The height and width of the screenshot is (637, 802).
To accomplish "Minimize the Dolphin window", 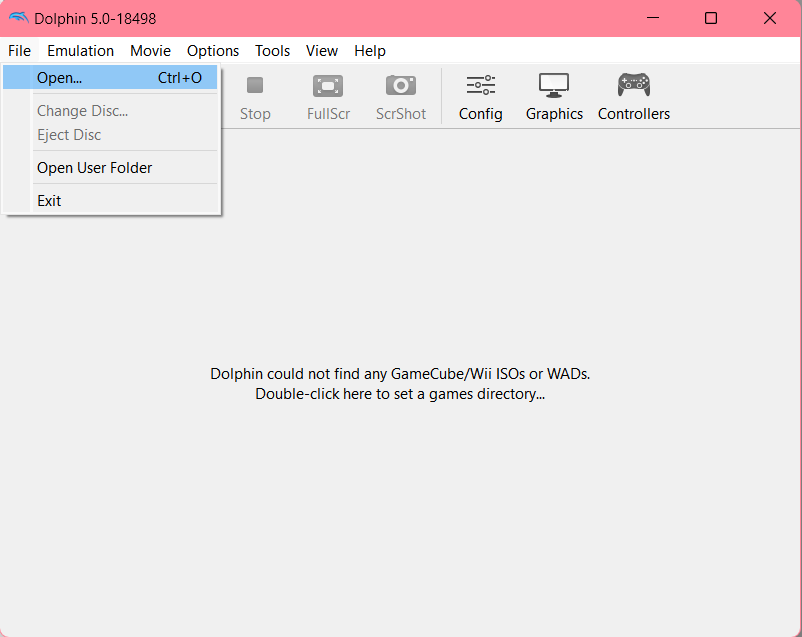I will coord(653,18).
